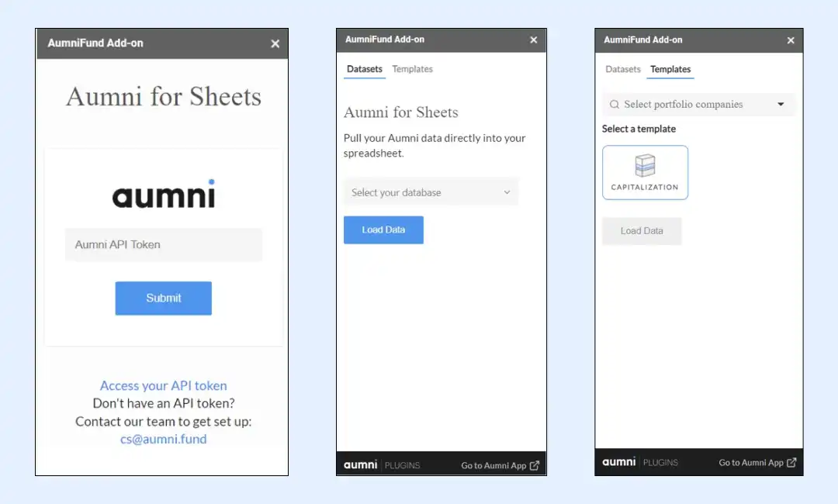Open the Access your API token link
The height and width of the screenshot is (504, 838).
pyautogui.click(x=164, y=385)
